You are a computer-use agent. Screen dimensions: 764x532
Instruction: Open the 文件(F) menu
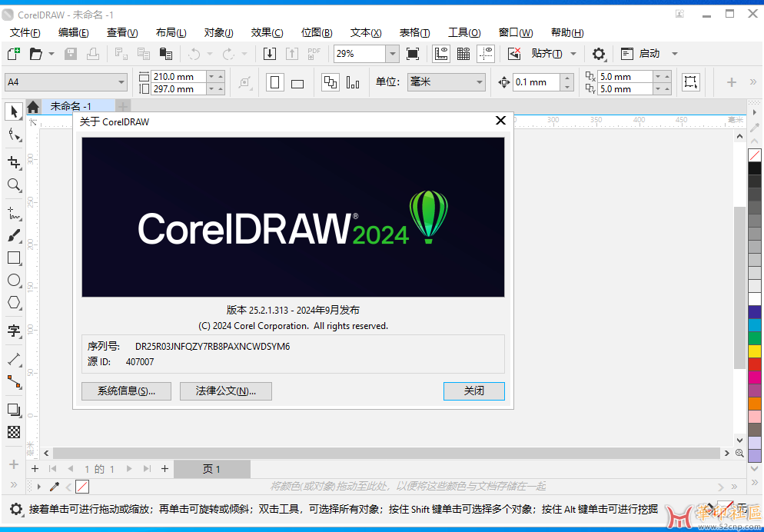point(25,32)
